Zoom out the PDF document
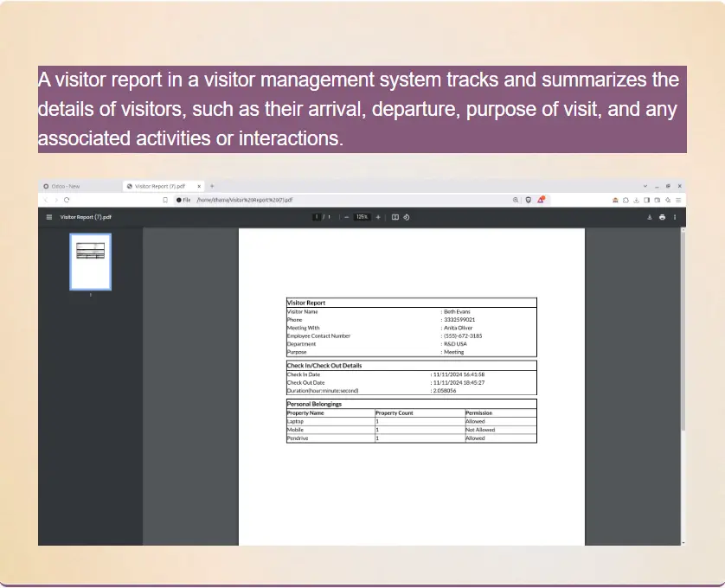The height and width of the screenshot is (588, 725). (346, 217)
